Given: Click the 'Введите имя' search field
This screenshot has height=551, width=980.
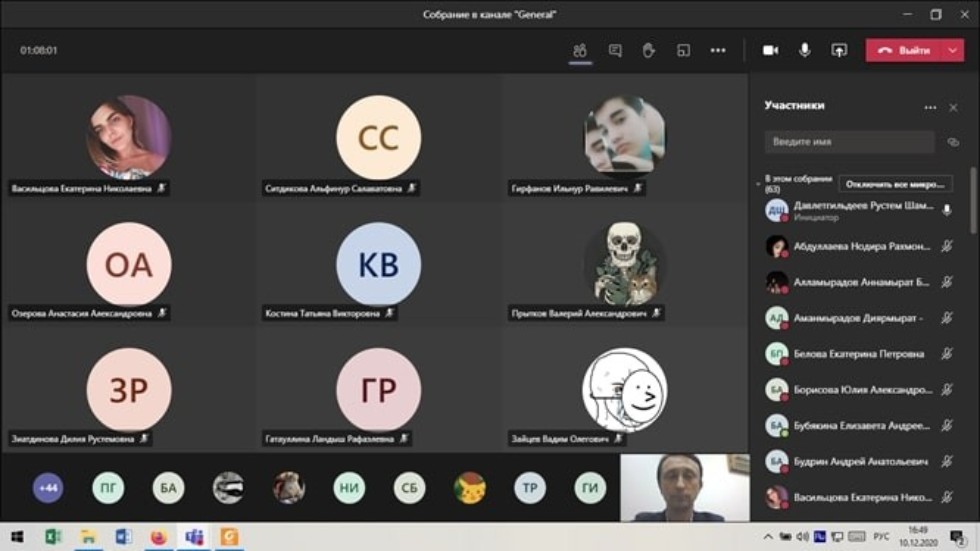Looking at the screenshot, I should click(x=849, y=142).
